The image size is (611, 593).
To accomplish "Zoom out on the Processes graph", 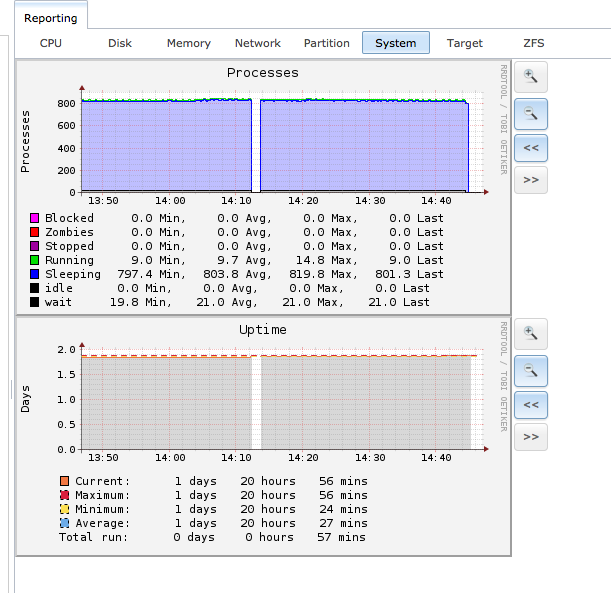I will point(531,114).
